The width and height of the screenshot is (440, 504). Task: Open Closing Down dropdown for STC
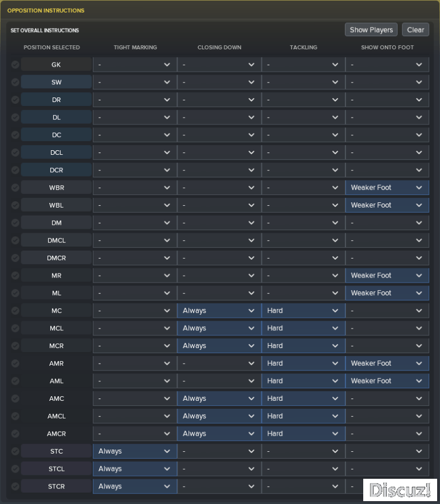coord(219,451)
